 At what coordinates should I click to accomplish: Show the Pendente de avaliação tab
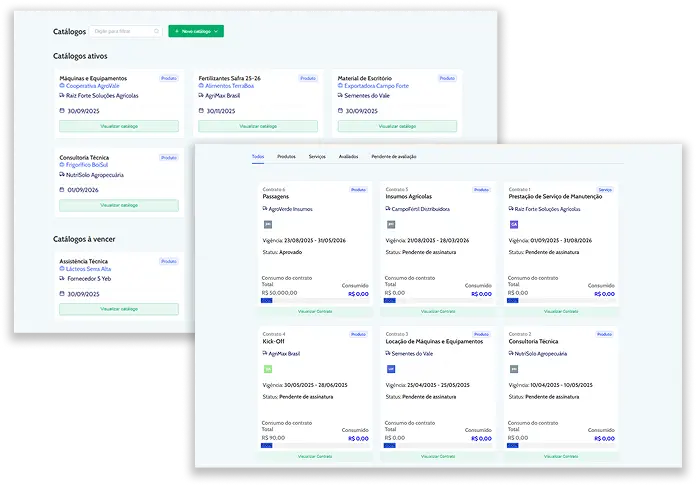393,157
